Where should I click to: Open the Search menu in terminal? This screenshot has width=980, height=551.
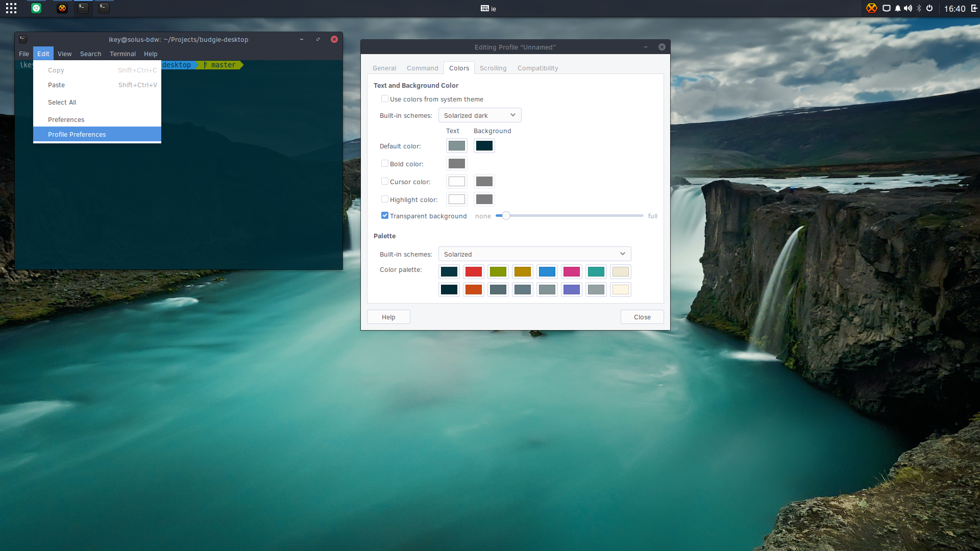[91, 54]
